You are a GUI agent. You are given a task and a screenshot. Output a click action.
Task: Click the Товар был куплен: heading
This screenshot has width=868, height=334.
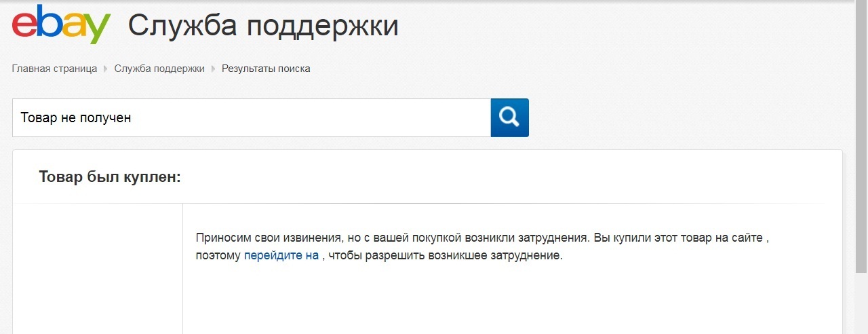click(110, 177)
